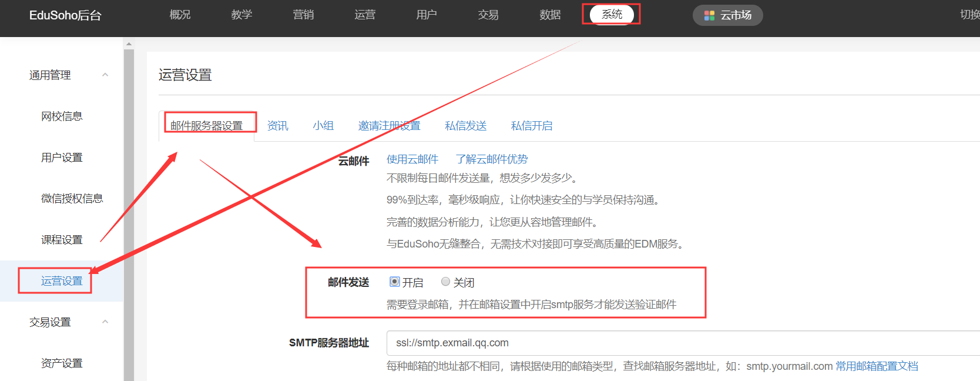The width and height of the screenshot is (980, 381).
Task: Switch to the 资讯 tab
Action: click(277, 126)
